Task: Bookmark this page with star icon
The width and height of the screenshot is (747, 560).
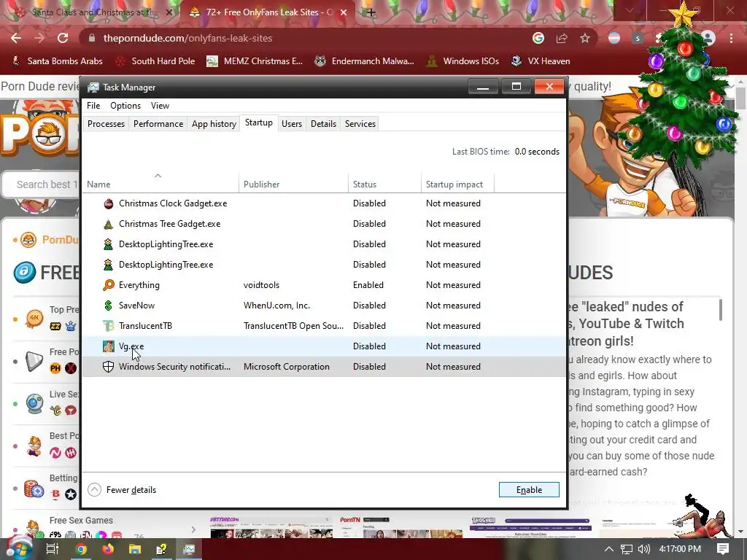Action: pyautogui.click(x=585, y=38)
